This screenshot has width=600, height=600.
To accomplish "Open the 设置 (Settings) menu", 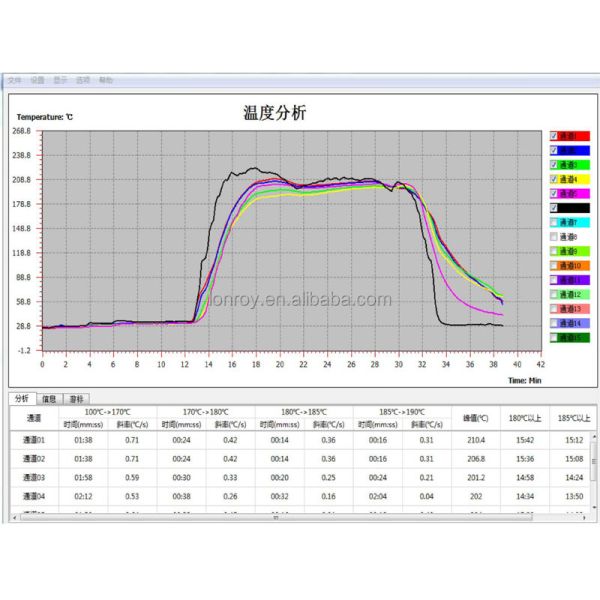I will [x=38, y=80].
